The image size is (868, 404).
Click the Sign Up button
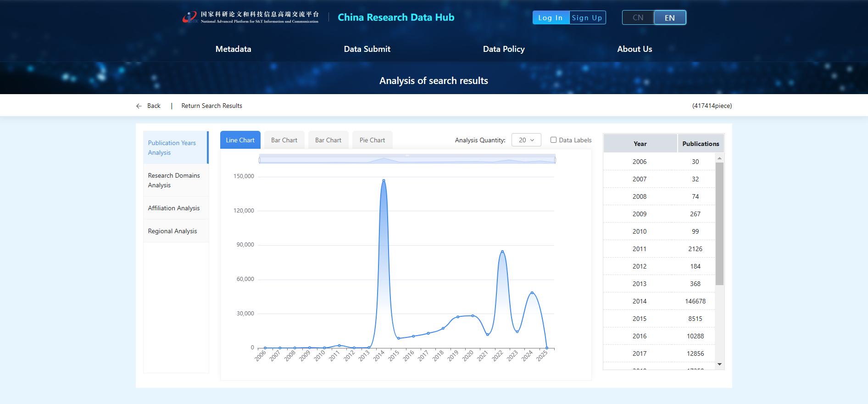[x=587, y=18]
